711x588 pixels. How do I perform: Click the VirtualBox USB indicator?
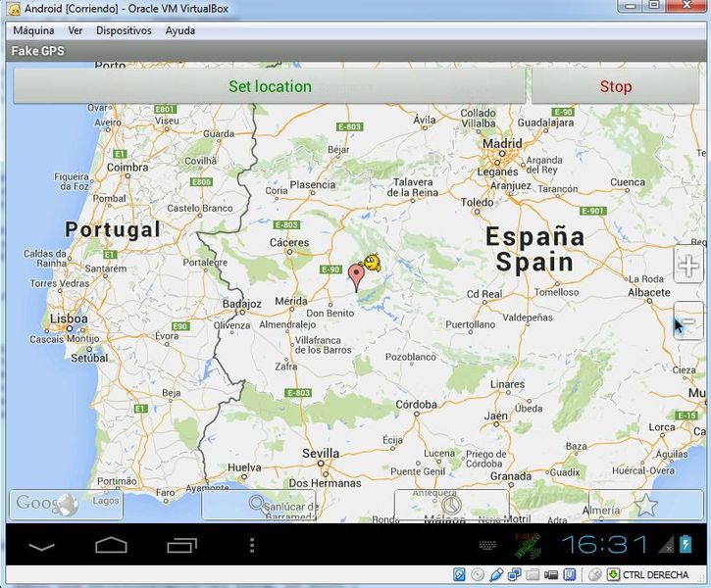coord(496,575)
